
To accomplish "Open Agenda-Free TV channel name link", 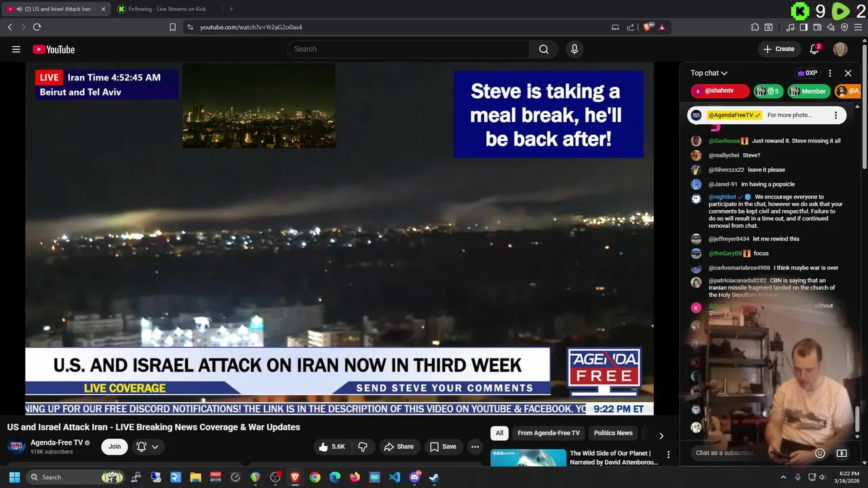I will tap(56, 443).
